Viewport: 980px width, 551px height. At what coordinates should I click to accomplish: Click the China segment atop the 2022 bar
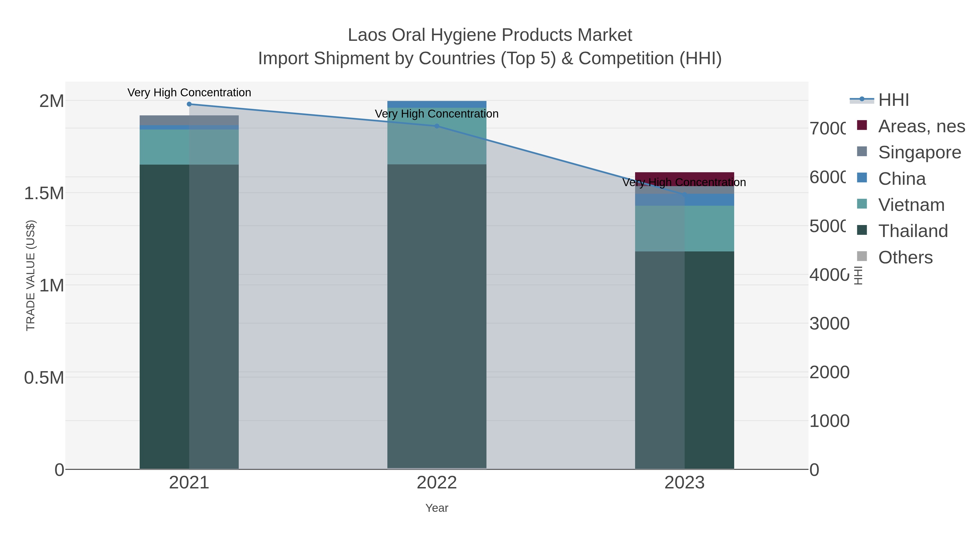[437, 104]
